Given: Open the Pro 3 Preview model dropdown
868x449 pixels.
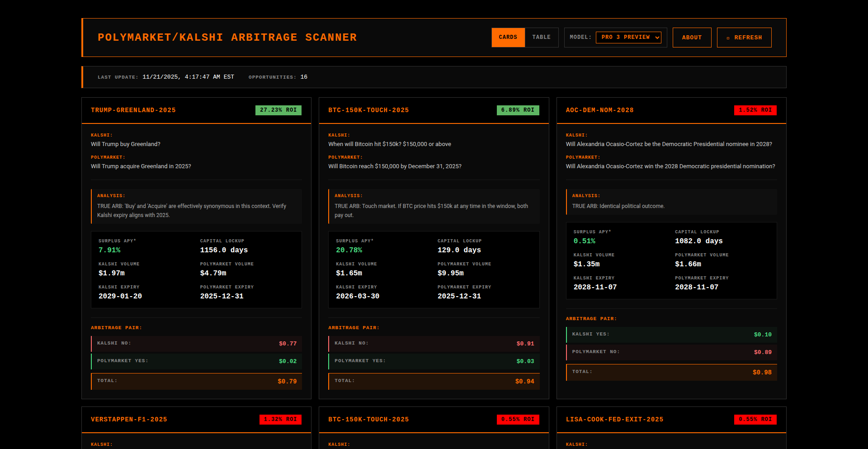Looking at the screenshot, I should (x=628, y=38).
